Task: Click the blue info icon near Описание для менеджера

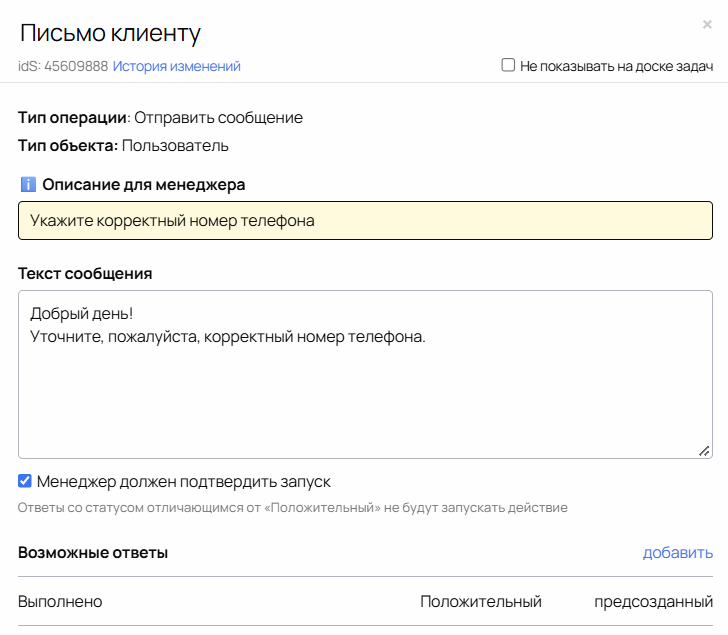Action: [x=28, y=184]
